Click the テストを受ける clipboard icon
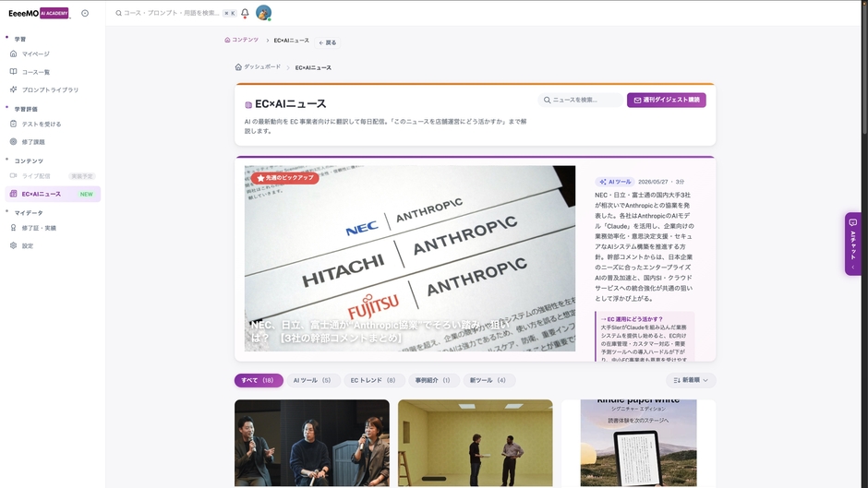The height and width of the screenshot is (488, 868). (x=13, y=124)
